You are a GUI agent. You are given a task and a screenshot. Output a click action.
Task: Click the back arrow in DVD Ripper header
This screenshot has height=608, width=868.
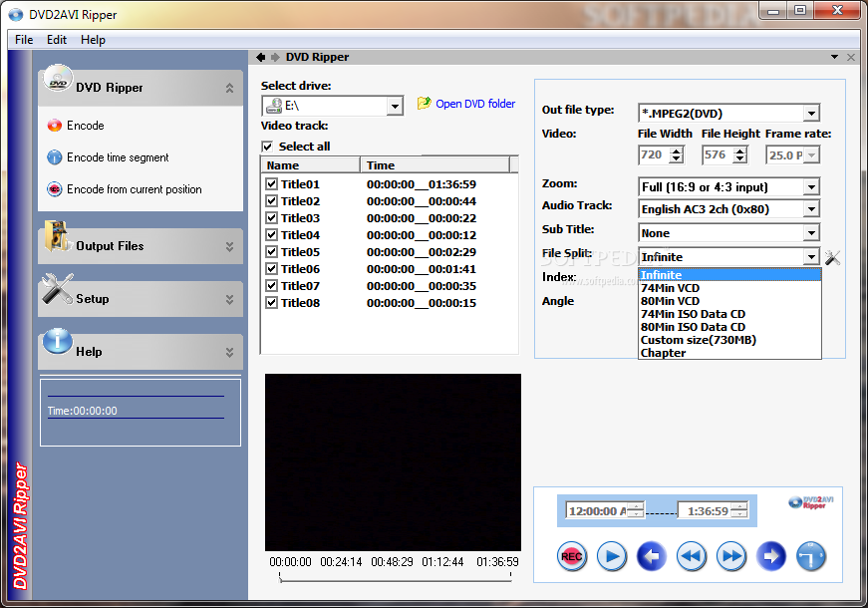[x=261, y=57]
